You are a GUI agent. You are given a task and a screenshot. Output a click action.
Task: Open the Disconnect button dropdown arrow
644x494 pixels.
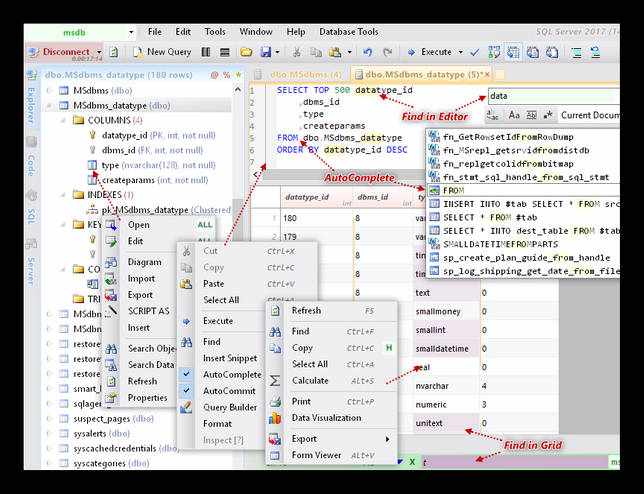click(99, 52)
